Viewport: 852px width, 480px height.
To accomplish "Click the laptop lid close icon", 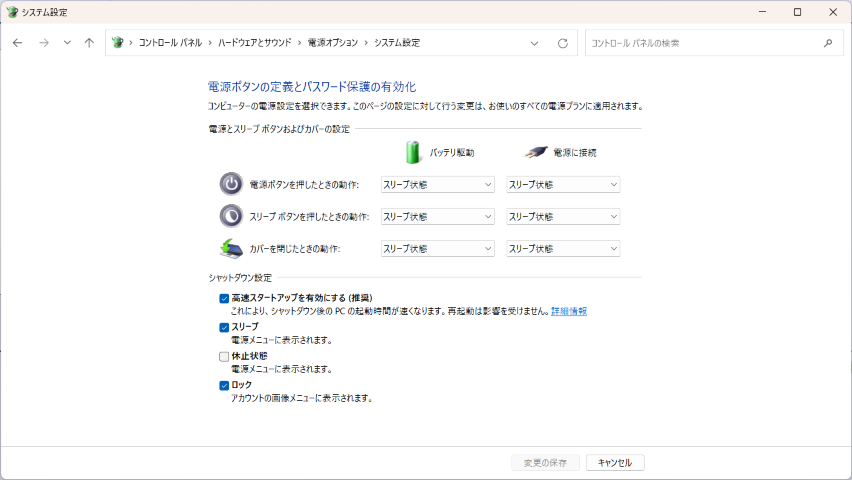I will (230, 248).
